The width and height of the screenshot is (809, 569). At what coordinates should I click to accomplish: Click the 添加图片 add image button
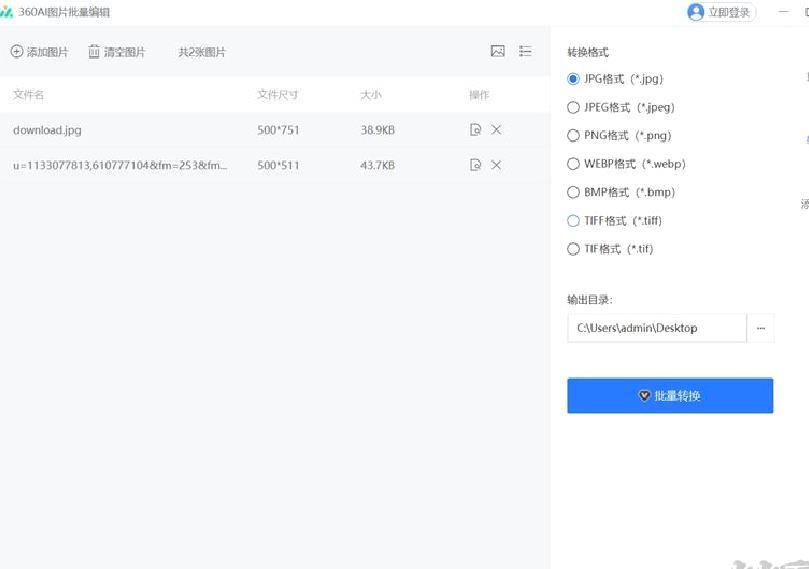tap(39, 52)
